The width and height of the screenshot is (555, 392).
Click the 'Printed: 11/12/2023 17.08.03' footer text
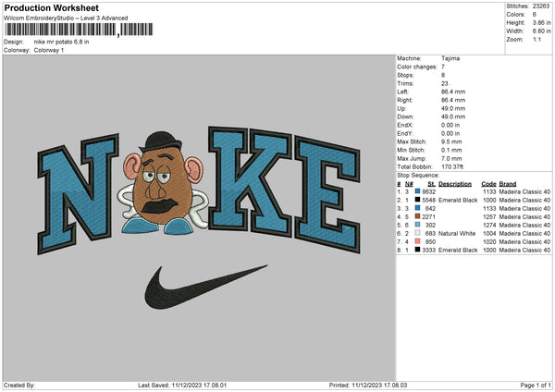pos(368,385)
